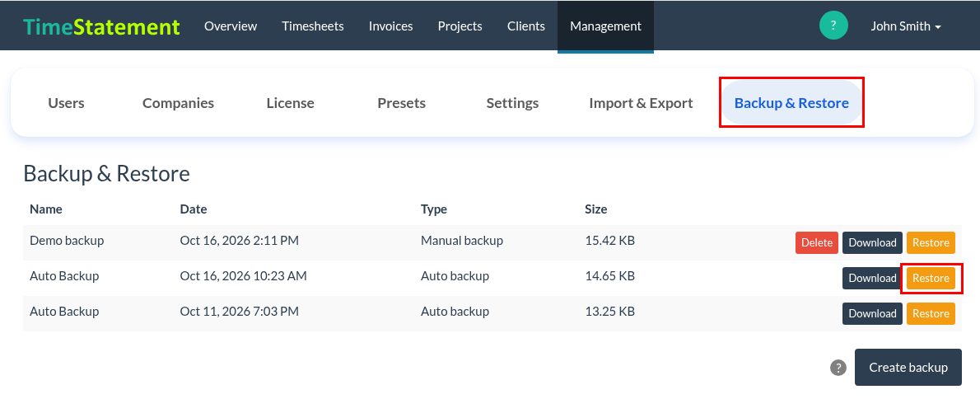Download the Oct 16 10:23 AM Auto Backup
980x399 pixels.
click(x=872, y=279)
